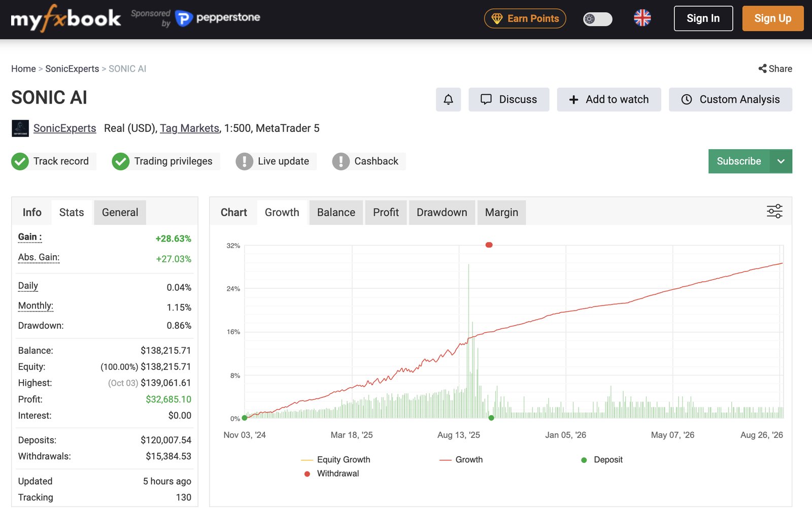The height and width of the screenshot is (509, 812).
Task: Click the $32,685.10 profit value
Action: (x=168, y=399)
